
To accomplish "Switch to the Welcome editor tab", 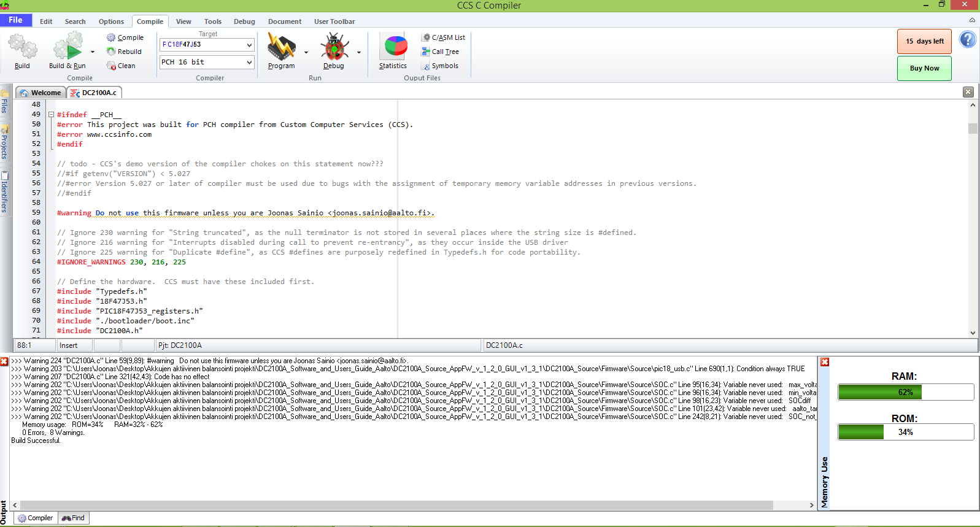I will tap(41, 93).
